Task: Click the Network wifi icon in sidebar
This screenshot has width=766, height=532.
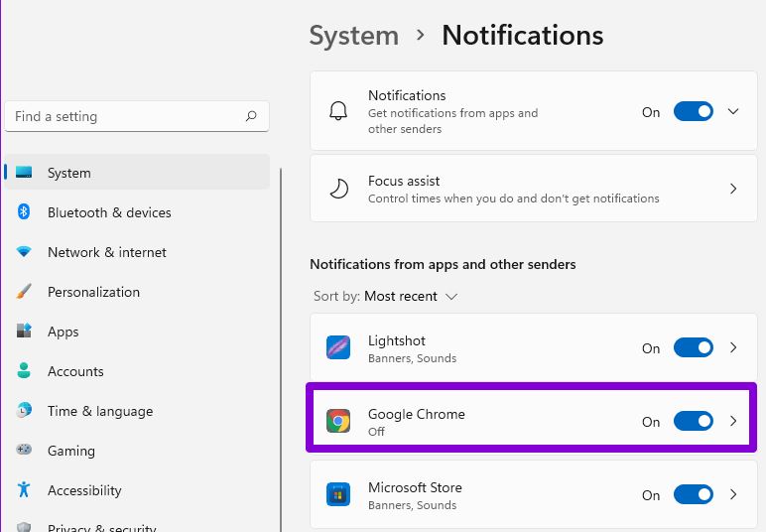Action: click(x=24, y=251)
